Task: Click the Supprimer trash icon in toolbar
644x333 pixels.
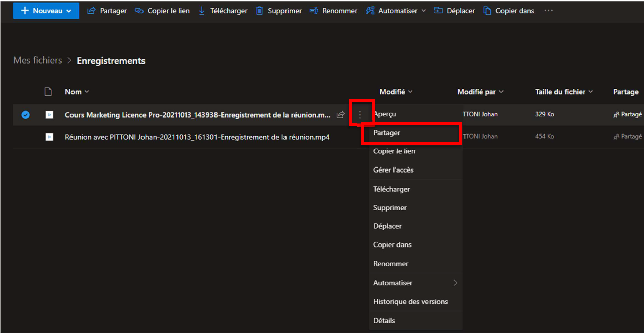Action: pos(259,11)
